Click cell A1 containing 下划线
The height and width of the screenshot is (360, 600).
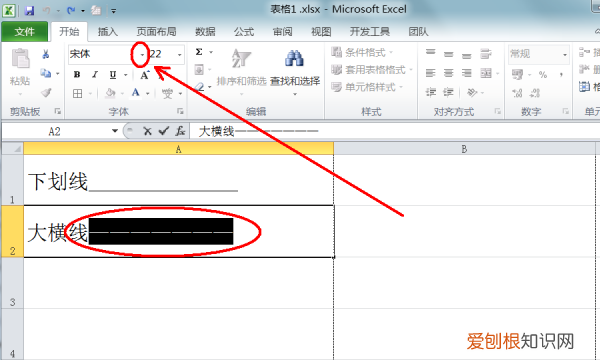click(179, 180)
